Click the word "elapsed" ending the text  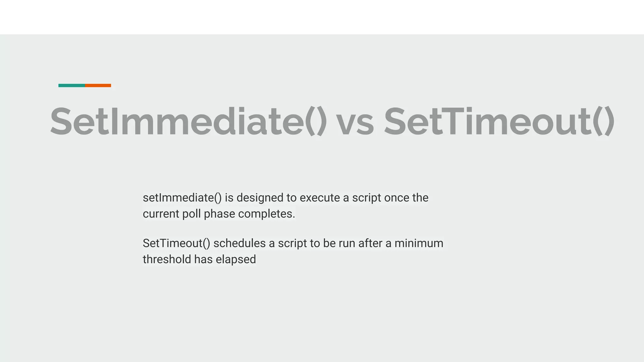[236, 259]
